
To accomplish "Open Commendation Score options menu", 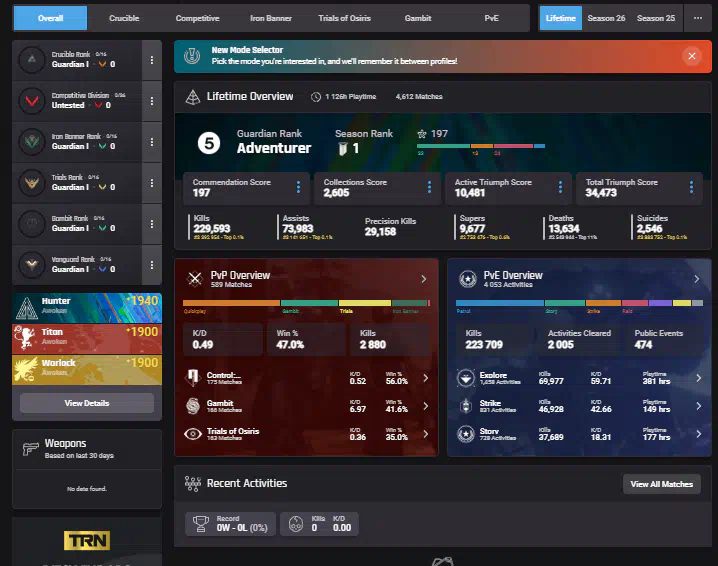I will pyautogui.click(x=298, y=187).
